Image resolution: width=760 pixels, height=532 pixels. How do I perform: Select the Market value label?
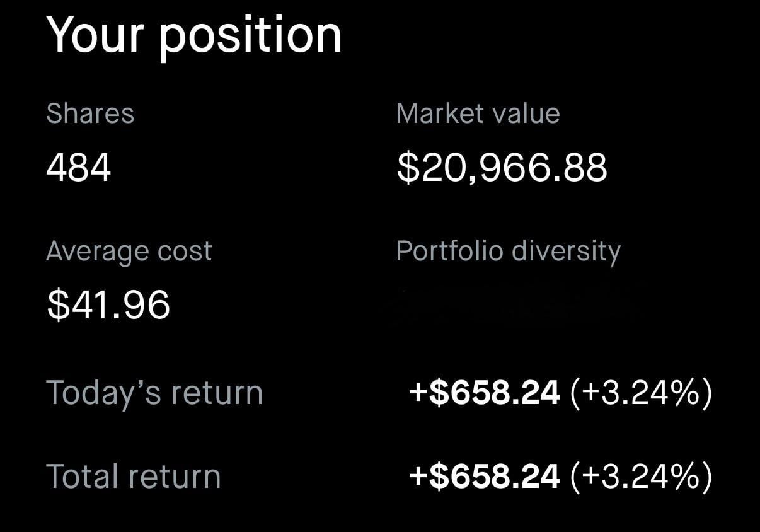click(478, 114)
